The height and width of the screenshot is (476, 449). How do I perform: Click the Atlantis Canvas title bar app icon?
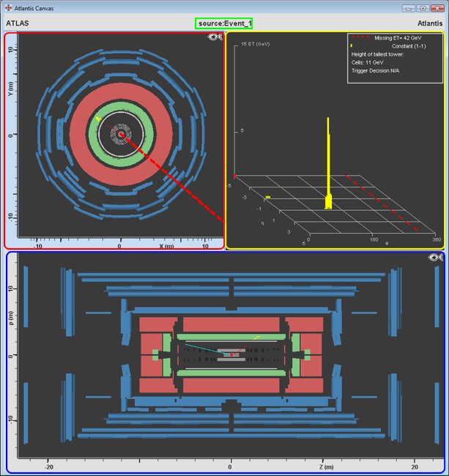click(8, 8)
